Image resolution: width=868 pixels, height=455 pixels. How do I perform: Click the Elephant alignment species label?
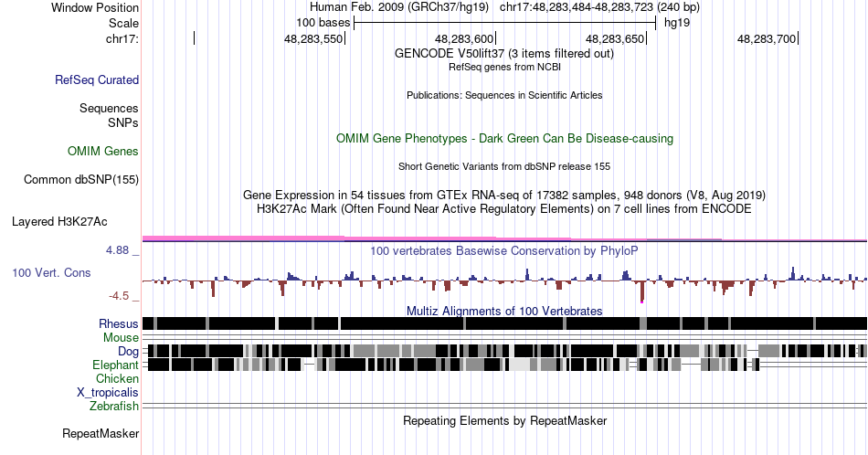pos(116,365)
